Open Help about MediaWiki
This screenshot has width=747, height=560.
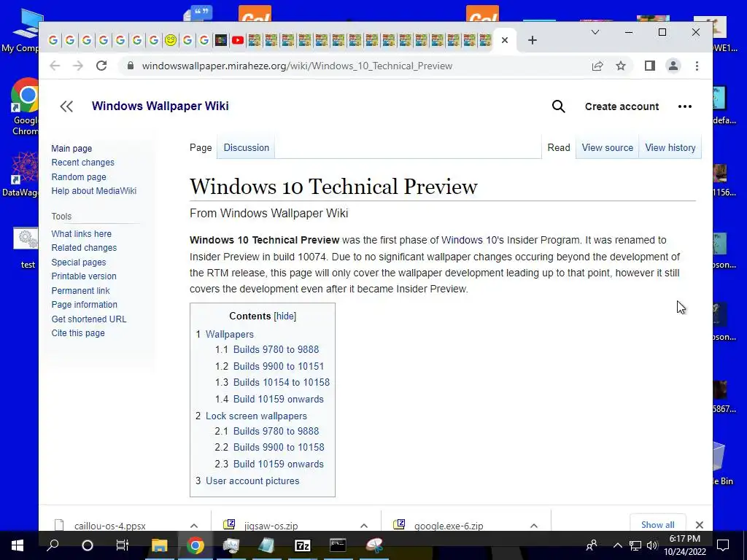pyautogui.click(x=94, y=191)
